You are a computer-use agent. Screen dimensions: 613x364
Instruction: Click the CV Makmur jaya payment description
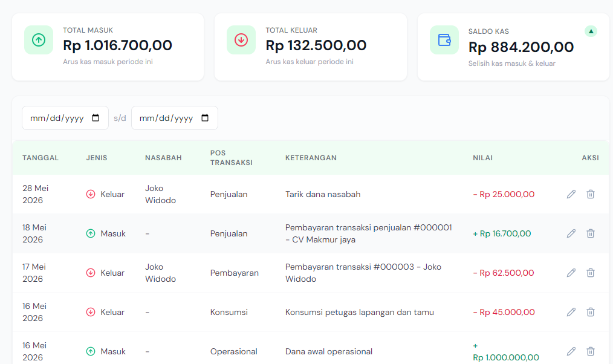click(369, 233)
